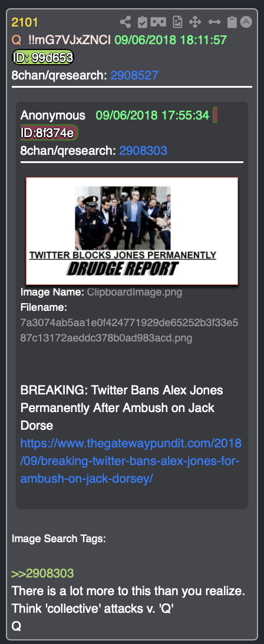Click the clipboard checkmark icon
Image resolution: width=264 pixels, height=644 pixels.
pyautogui.click(x=142, y=22)
